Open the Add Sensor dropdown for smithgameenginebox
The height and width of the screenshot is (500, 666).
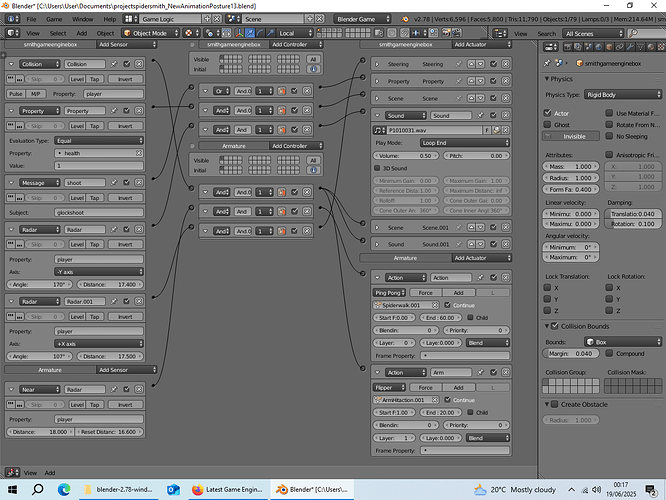[x=127, y=45]
